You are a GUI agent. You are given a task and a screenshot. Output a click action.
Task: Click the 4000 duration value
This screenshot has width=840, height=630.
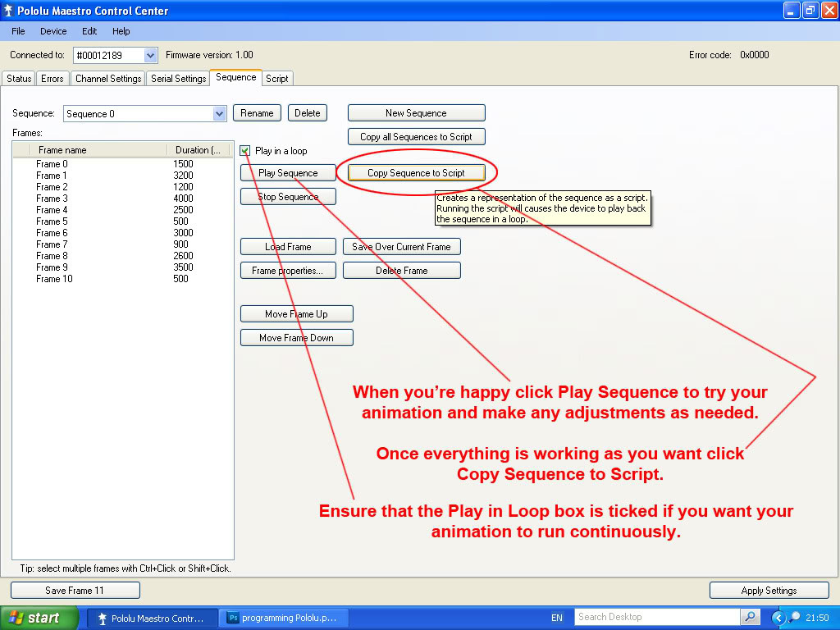point(183,199)
